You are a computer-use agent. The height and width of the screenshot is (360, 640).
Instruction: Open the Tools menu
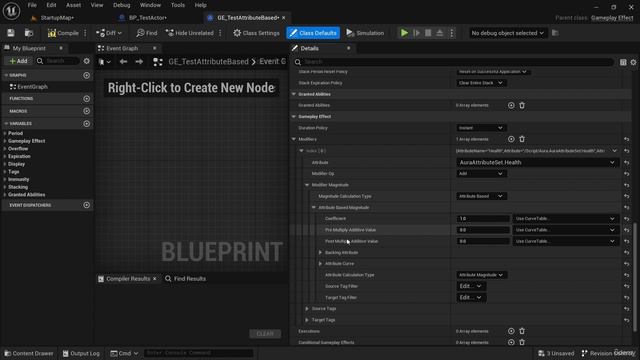pyautogui.click(x=178, y=5)
